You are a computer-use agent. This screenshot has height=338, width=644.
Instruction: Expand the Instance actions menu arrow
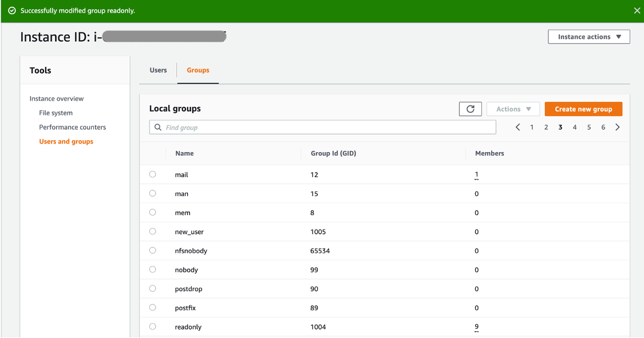point(619,36)
